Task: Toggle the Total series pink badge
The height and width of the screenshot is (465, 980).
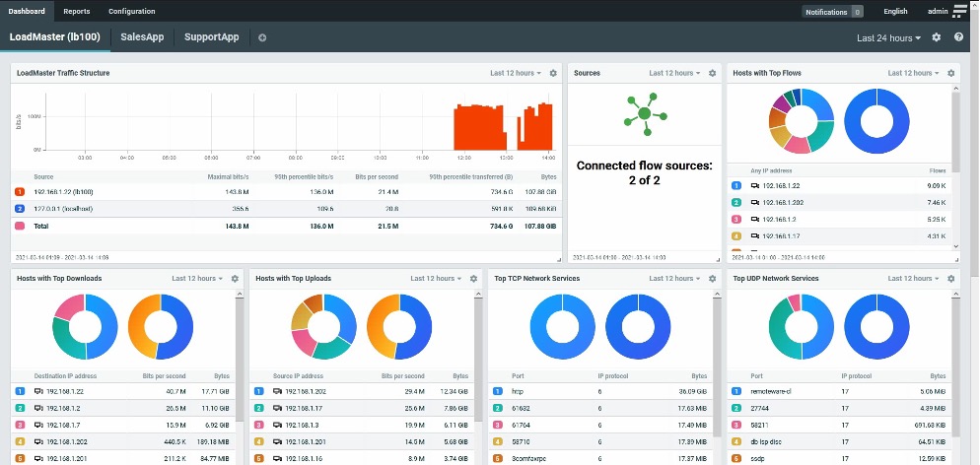Action: coord(21,226)
